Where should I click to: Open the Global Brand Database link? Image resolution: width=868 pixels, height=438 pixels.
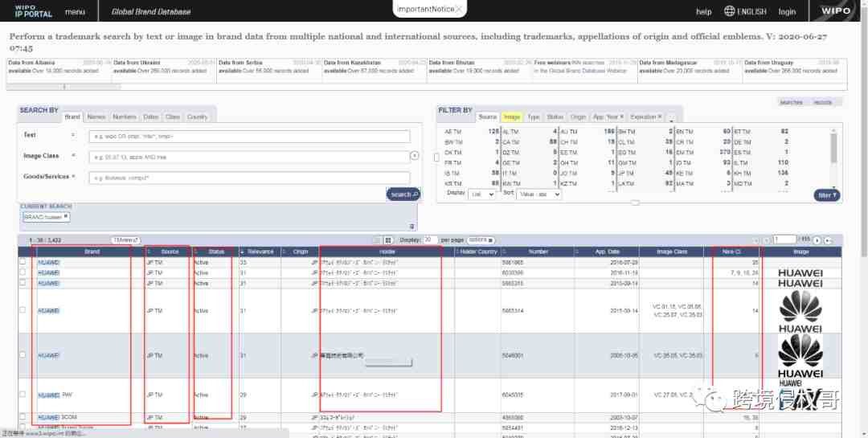click(x=151, y=11)
